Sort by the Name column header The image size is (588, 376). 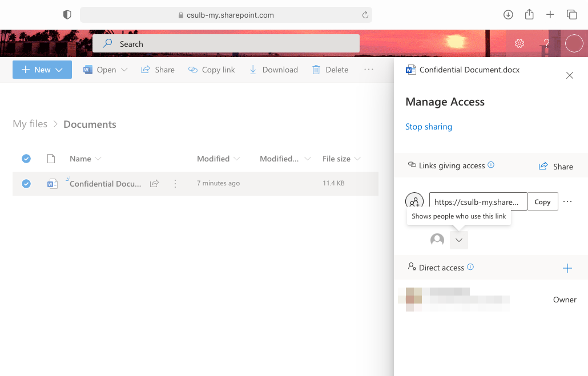(86, 159)
